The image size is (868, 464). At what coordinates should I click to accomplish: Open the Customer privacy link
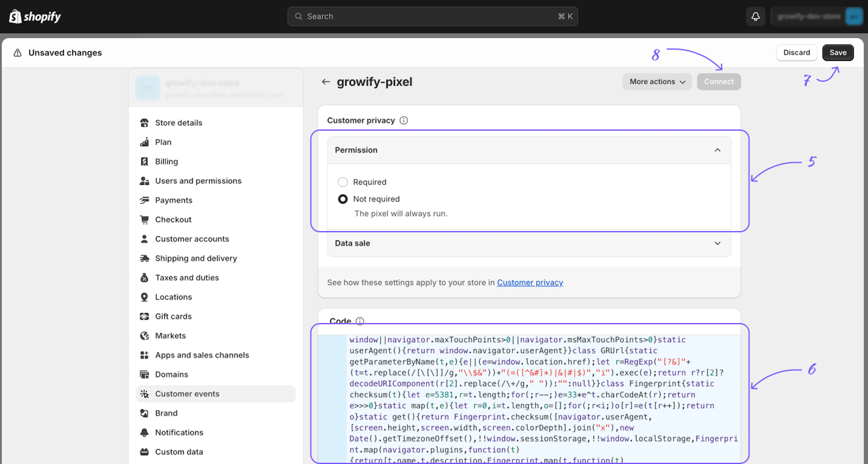coord(530,283)
